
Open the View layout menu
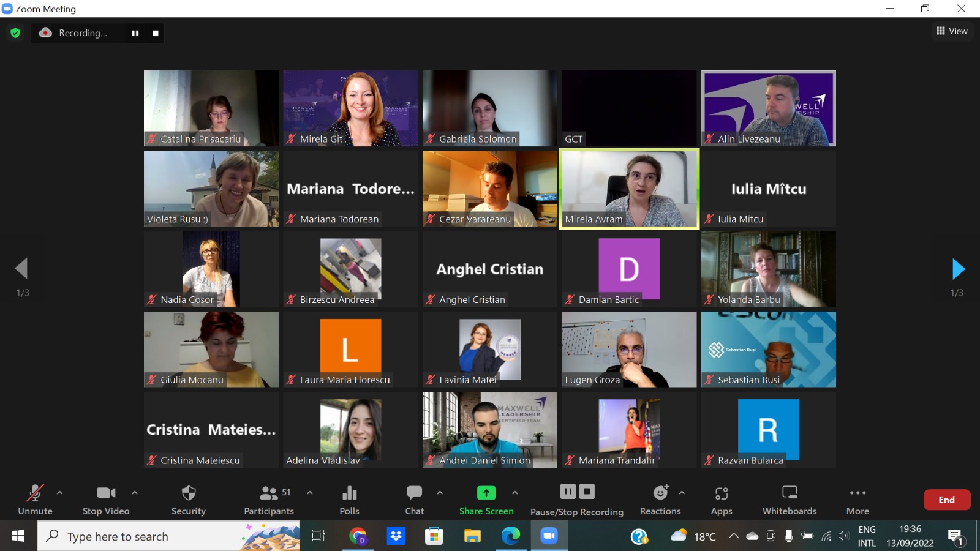[x=952, y=31]
